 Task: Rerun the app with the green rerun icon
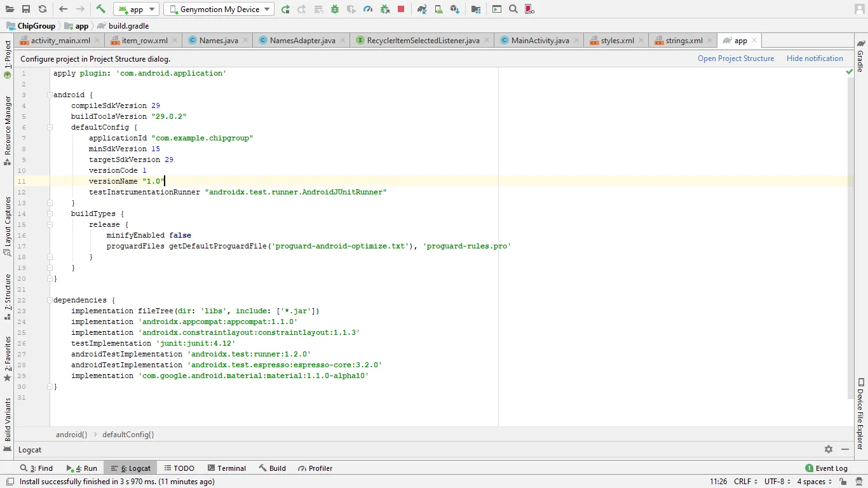[285, 9]
